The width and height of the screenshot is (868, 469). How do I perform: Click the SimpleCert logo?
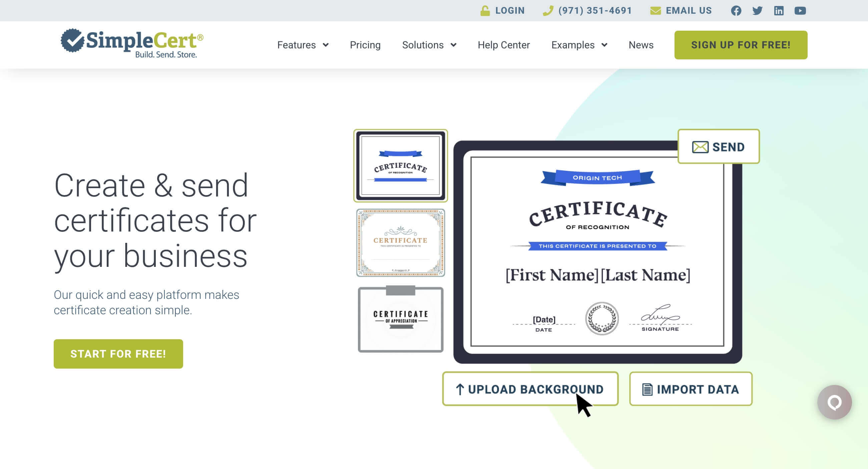(x=132, y=43)
